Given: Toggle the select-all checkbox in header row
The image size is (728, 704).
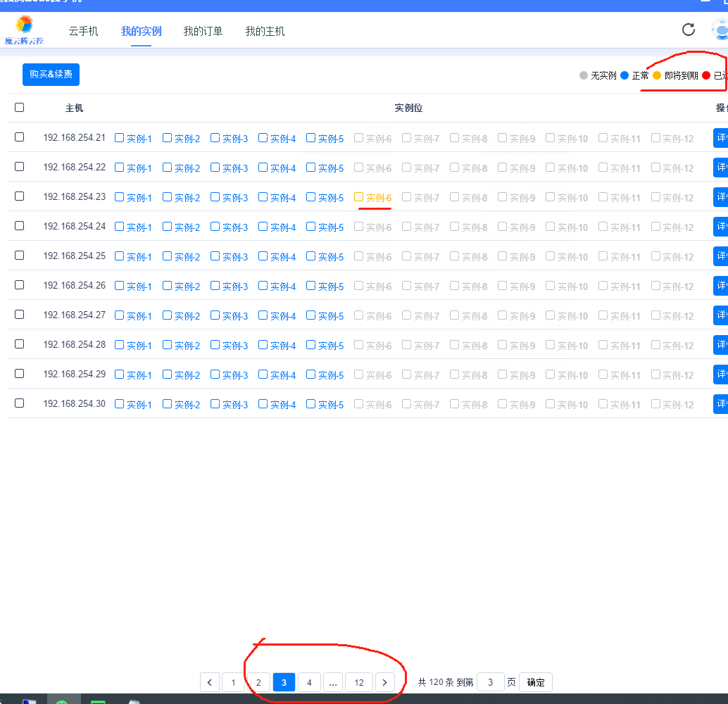Looking at the screenshot, I should coord(19,108).
